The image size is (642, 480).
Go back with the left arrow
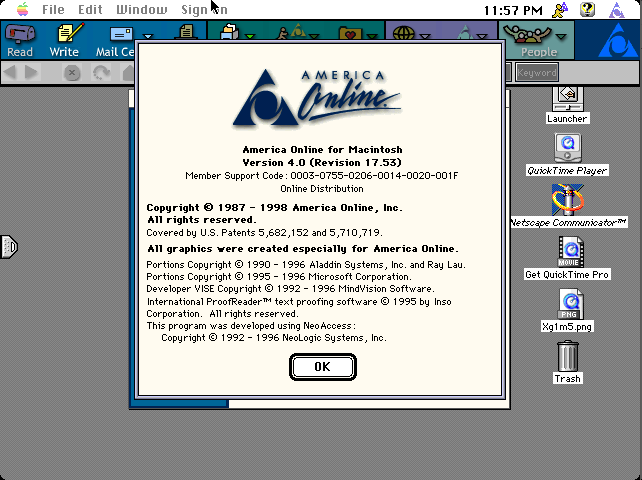click(x=10, y=72)
